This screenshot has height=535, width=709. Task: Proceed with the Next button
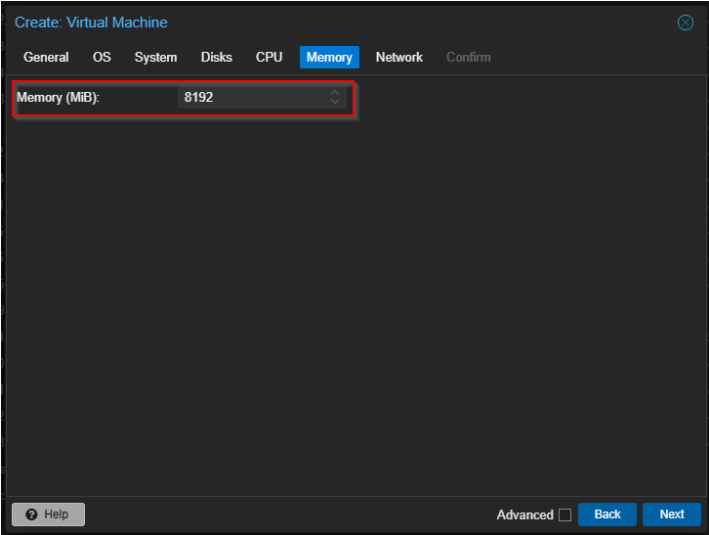click(x=672, y=514)
